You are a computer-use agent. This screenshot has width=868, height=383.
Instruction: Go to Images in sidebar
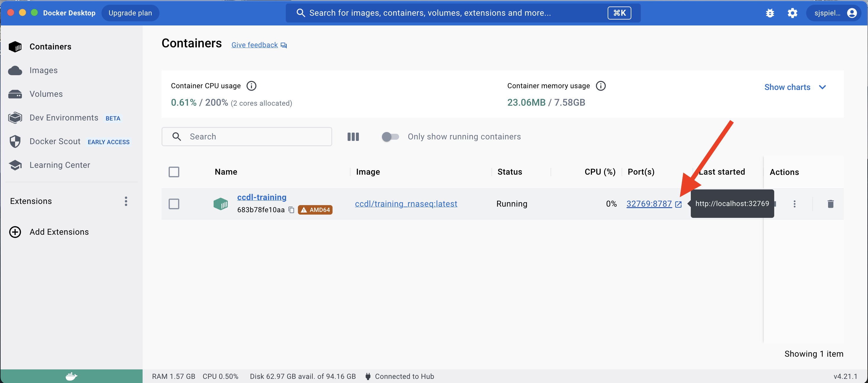43,70
